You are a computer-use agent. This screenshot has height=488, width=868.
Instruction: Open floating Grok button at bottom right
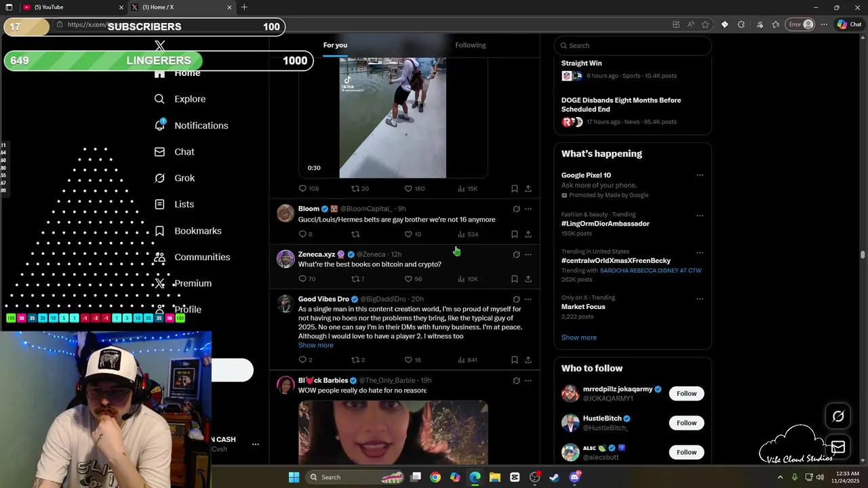tap(838, 416)
